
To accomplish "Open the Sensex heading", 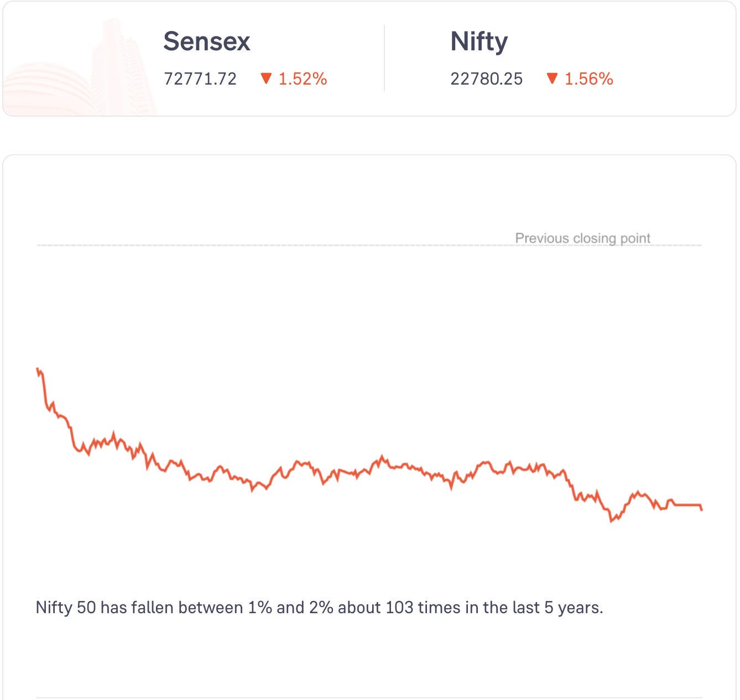I will tap(207, 41).
